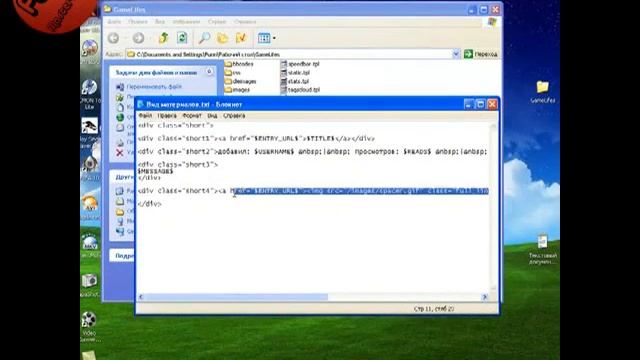Open the Views dropdown in Explorer toolbar
Viewport: 640px width, 360px height.
tap(267, 38)
